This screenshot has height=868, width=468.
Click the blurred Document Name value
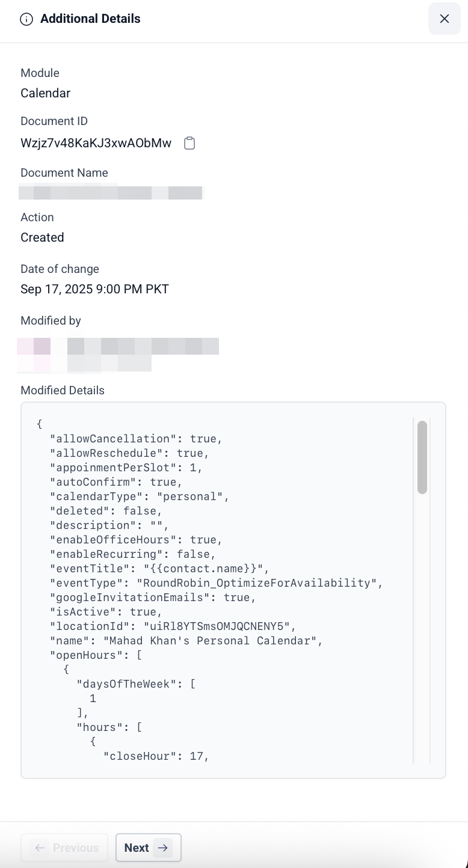111,193
